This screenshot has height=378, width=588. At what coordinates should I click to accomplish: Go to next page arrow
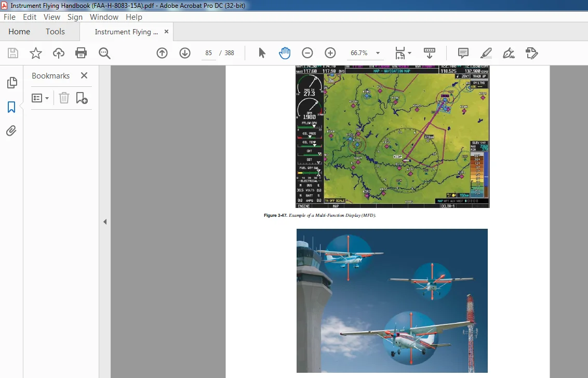[x=185, y=53]
